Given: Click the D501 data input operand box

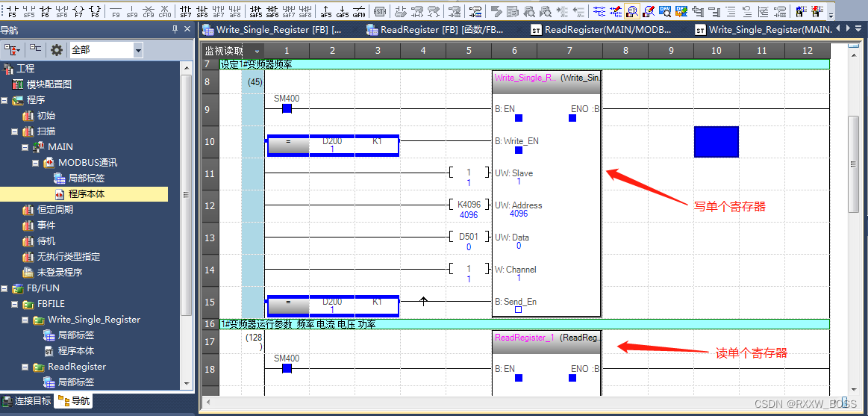Looking at the screenshot, I should pos(469,238).
